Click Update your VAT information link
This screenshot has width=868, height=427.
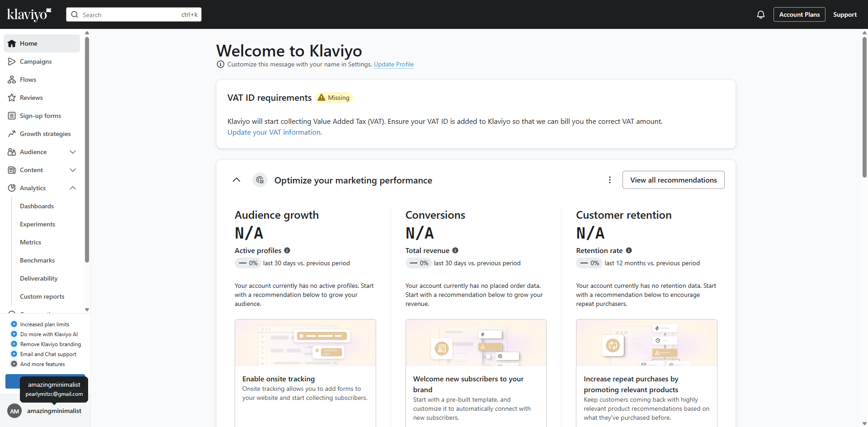(274, 132)
